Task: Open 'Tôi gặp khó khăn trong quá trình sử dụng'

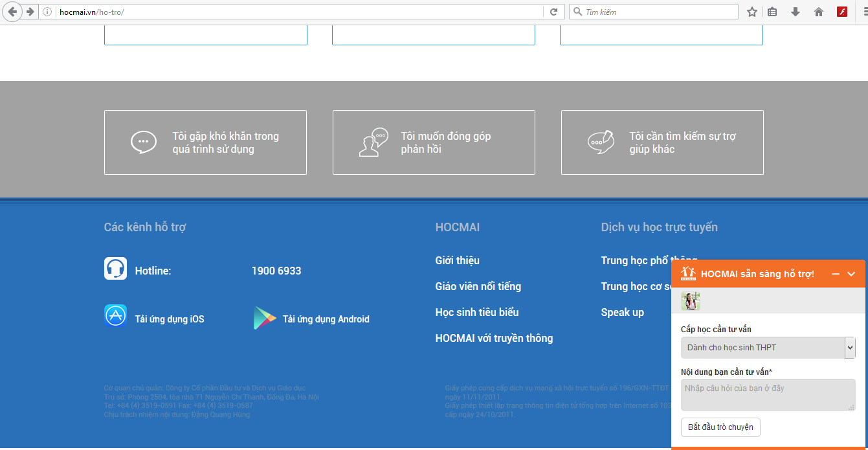Action: click(x=205, y=142)
